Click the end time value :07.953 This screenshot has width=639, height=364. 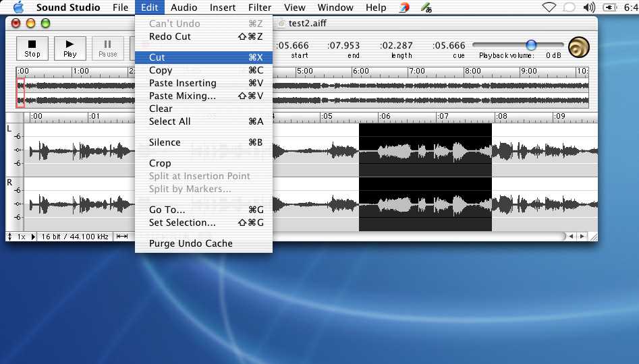pos(343,46)
